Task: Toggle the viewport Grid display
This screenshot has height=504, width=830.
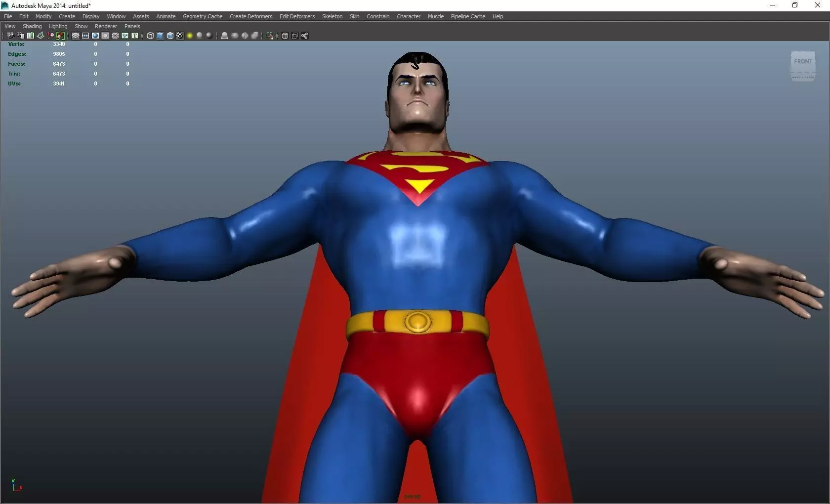Action: (76, 36)
